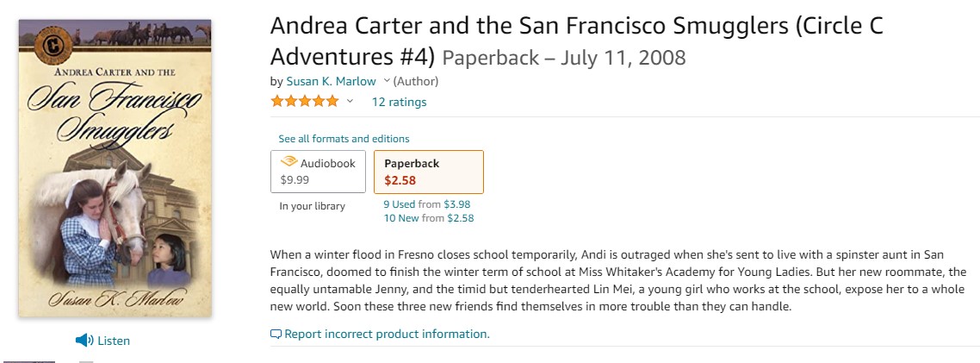
Task: Click the $2.58 new offers price
Action: [x=459, y=218]
